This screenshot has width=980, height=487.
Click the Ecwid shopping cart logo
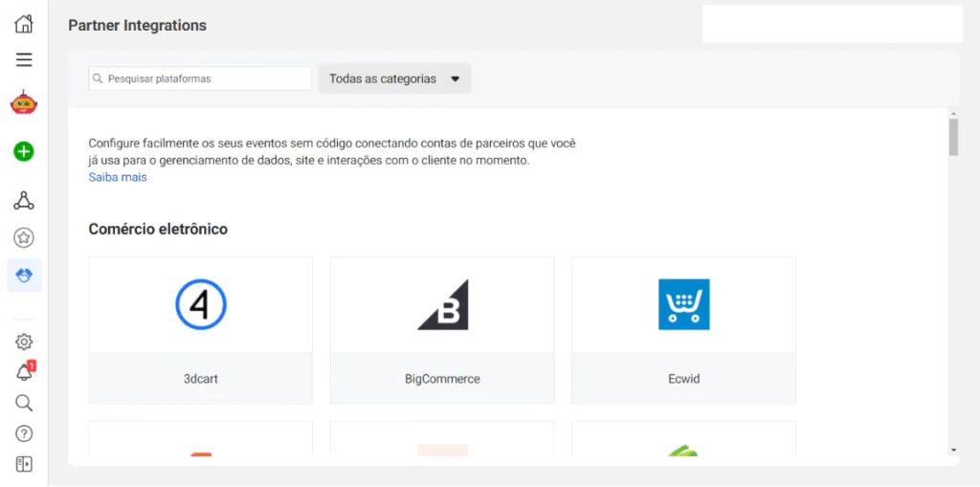point(683,304)
